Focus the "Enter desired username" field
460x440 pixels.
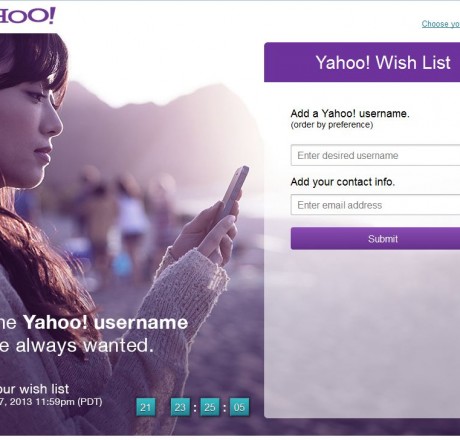coord(375,155)
